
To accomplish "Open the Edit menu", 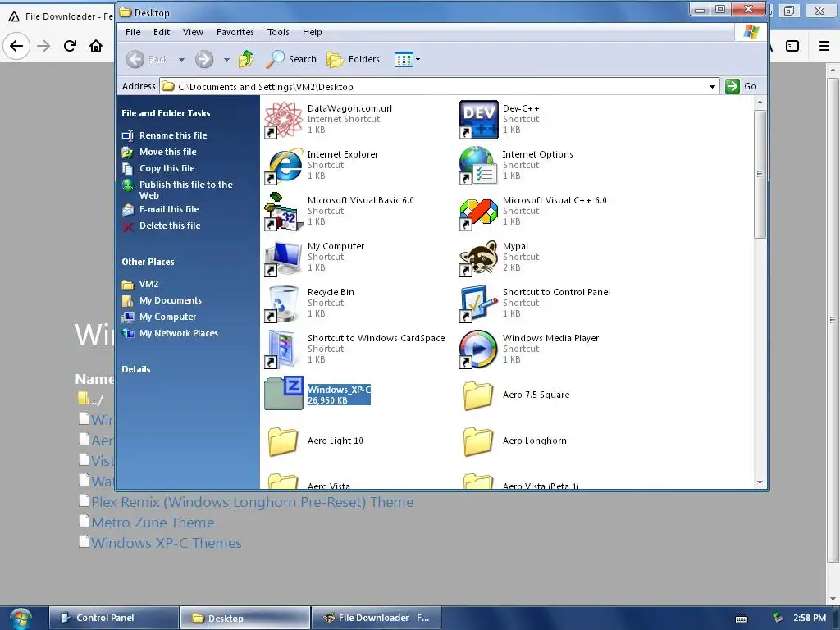I will tap(162, 32).
